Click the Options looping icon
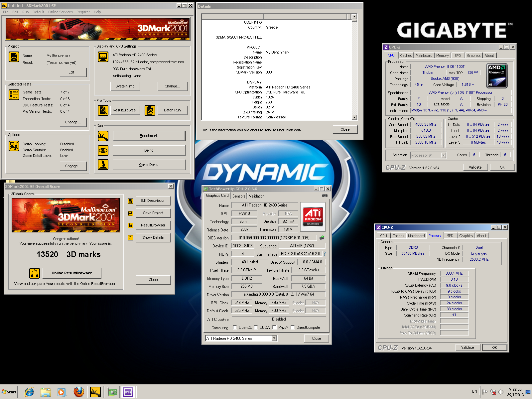 tap(14, 146)
